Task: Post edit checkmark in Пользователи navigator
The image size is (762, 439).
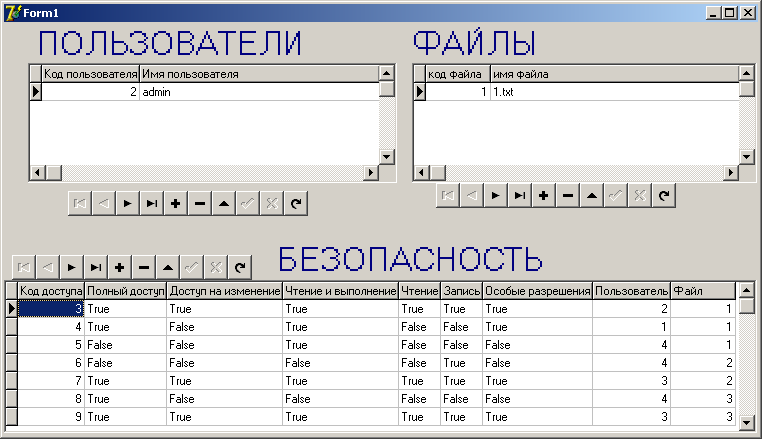Action: pyautogui.click(x=248, y=203)
